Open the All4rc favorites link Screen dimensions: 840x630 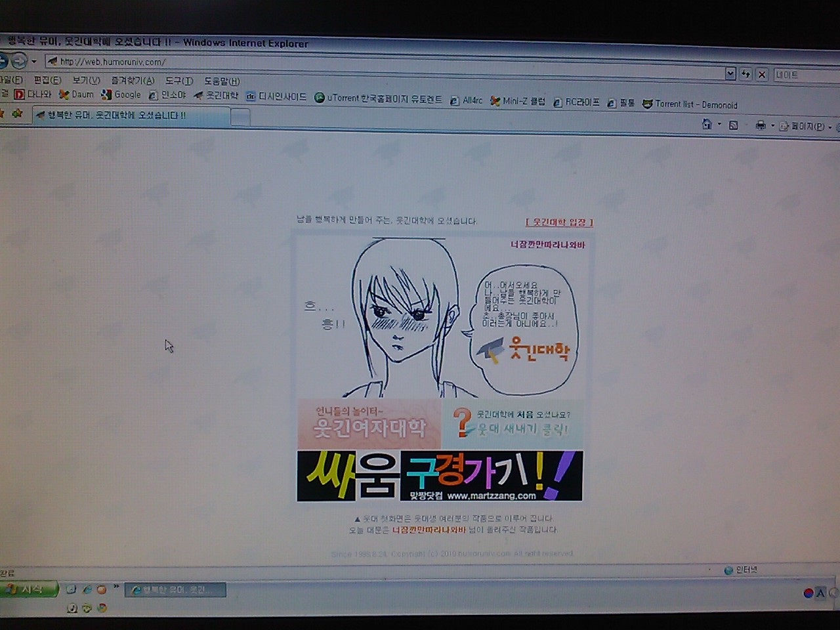466,100
